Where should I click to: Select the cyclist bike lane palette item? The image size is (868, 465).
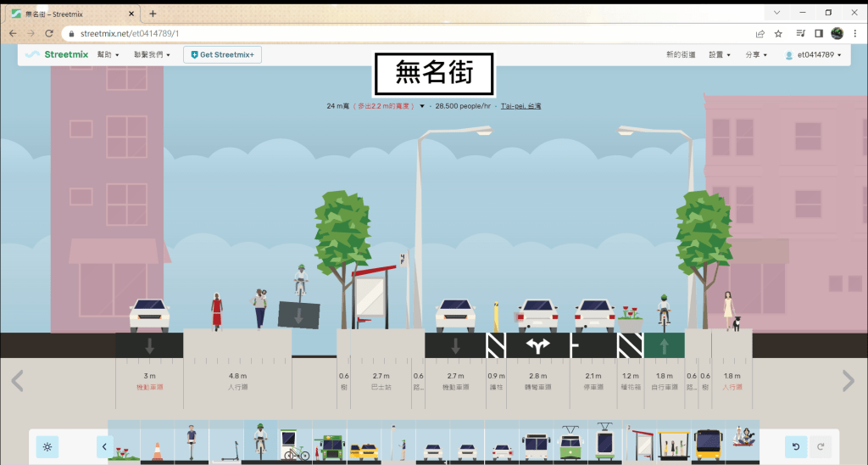click(261, 441)
